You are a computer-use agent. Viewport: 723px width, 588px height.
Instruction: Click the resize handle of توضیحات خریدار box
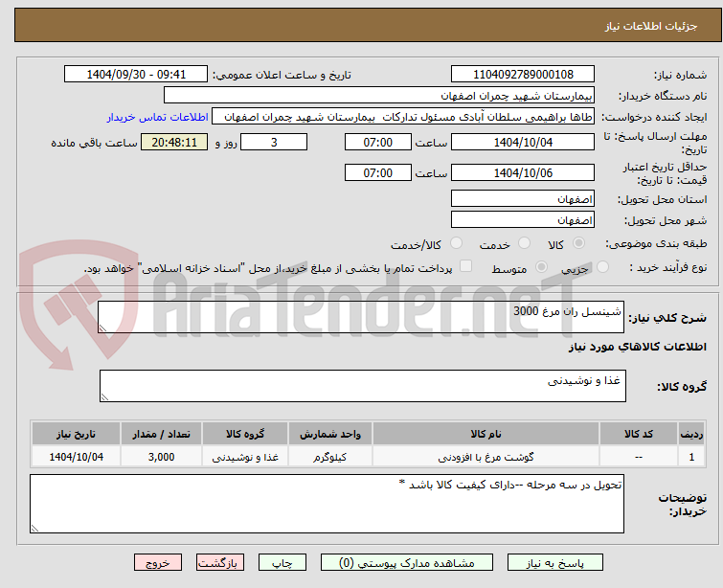coord(34,529)
